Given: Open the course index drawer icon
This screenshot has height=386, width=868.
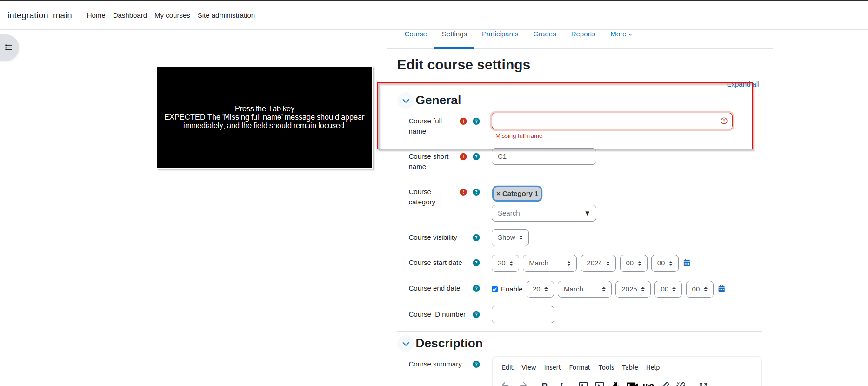Looking at the screenshot, I should (x=8, y=47).
